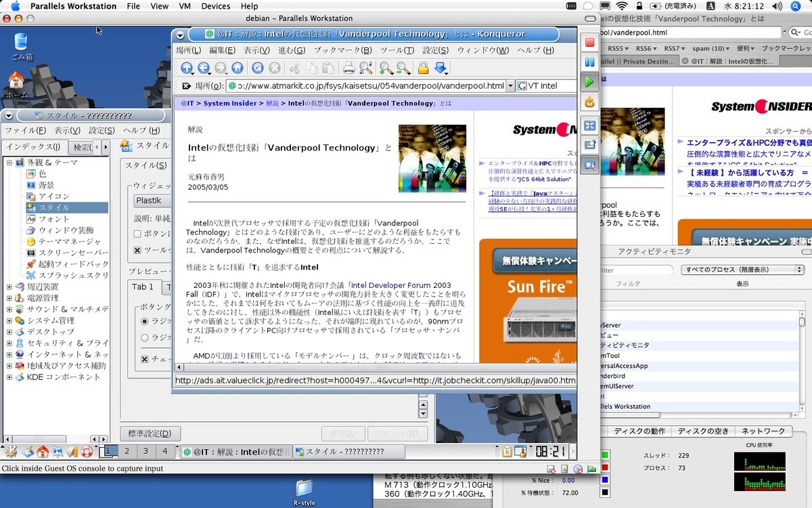Collapse the 外観 & テーマ tree node
The width and height of the screenshot is (812, 508).
[x=9, y=163]
